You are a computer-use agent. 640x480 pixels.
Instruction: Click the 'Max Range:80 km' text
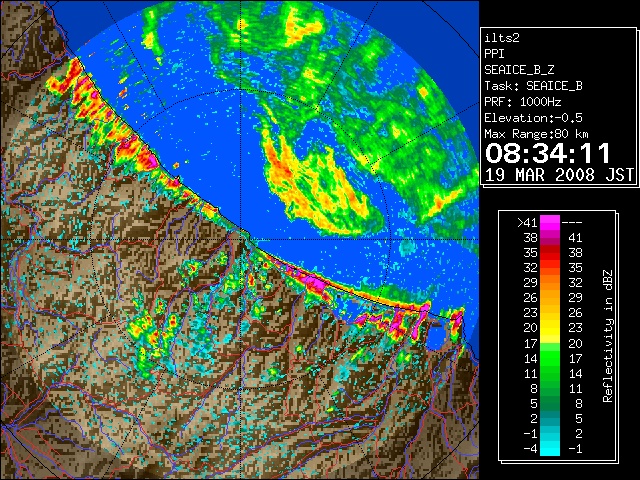(x=537, y=134)
